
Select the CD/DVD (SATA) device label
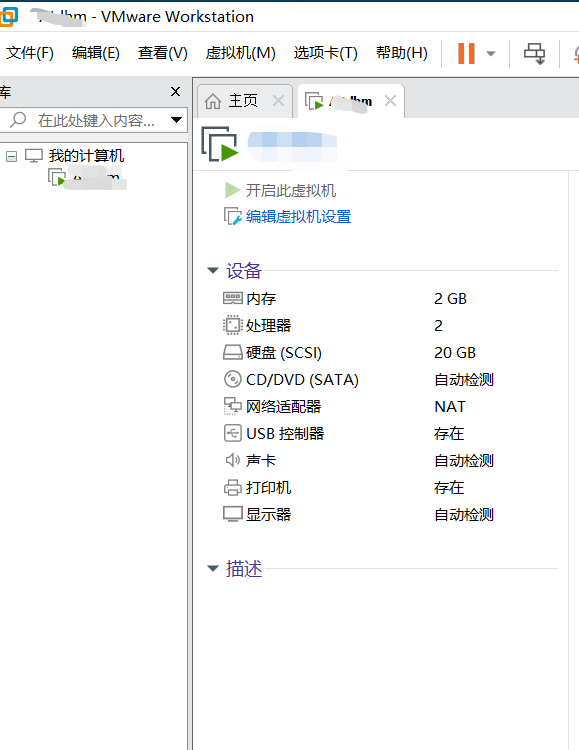point(302,379)
